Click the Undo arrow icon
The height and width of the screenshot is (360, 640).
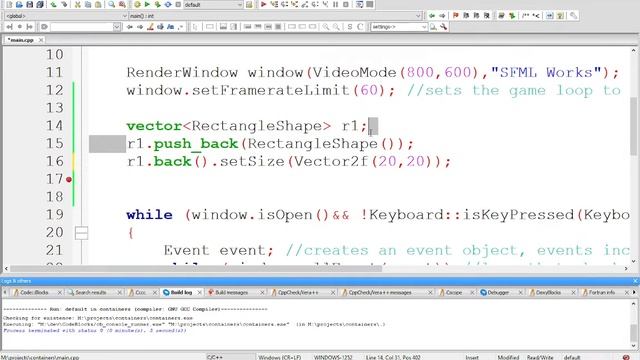pyautogui.click(x=53, y=4)
